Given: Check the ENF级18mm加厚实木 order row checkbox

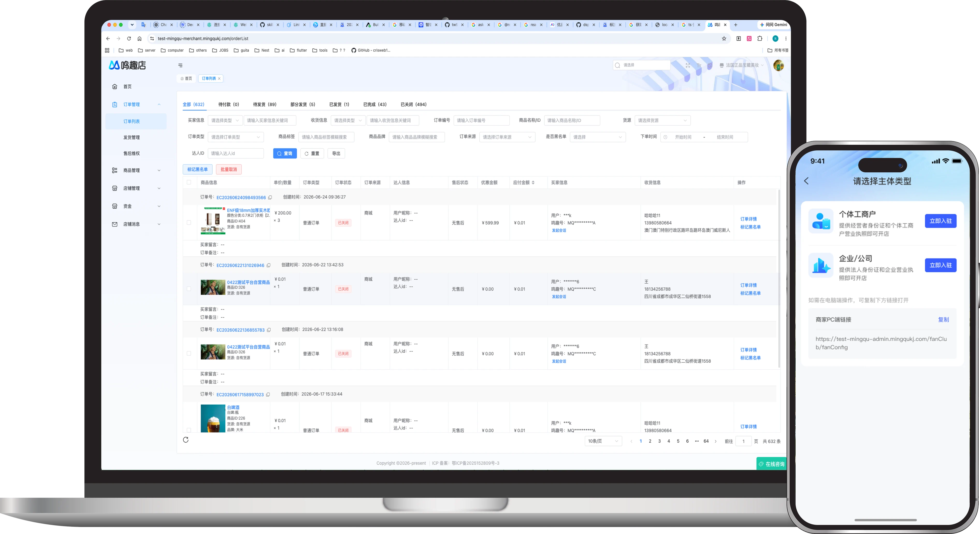Looking at the screenshot, I should point(189,223).
